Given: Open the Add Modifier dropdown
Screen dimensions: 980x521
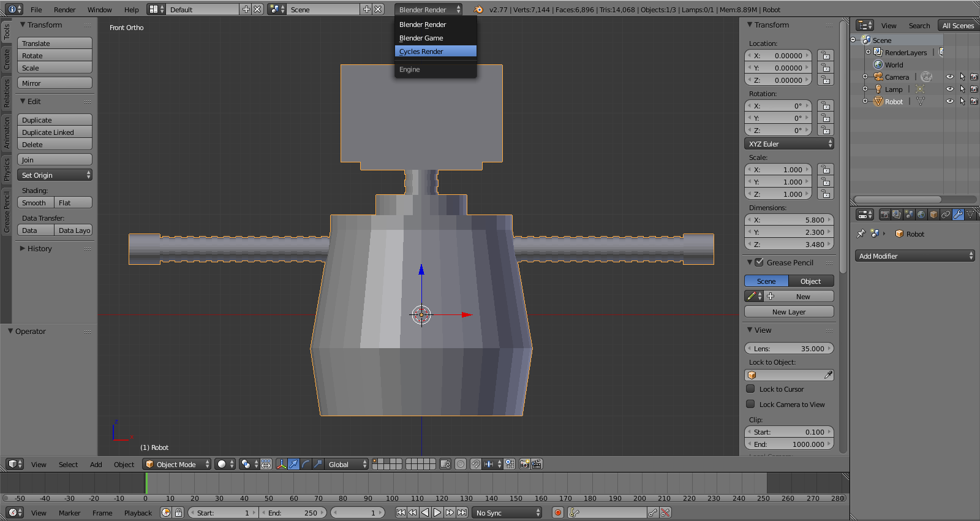Looking at the screenshot, I should tap(915, 256).
